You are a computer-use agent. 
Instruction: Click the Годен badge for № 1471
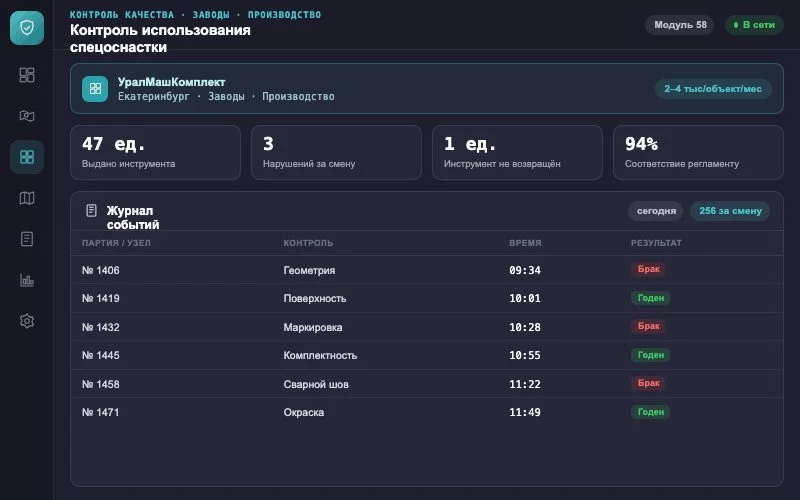click(651, 412)
